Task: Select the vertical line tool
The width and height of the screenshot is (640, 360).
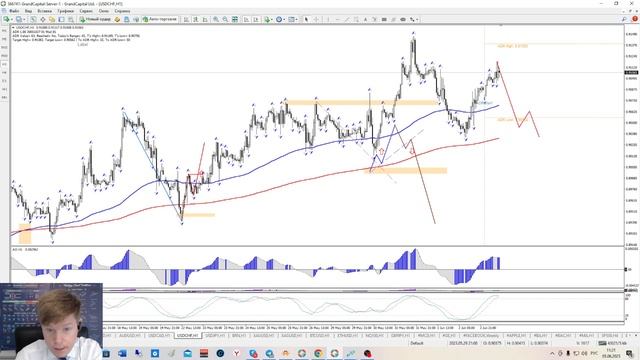Action: (327, 19)
